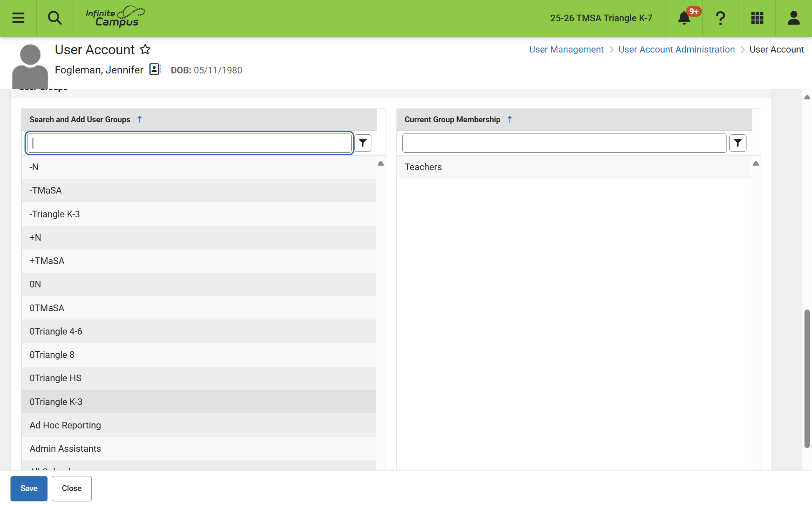Screen dimensions: 812x506
Task: Open Jennifer Fogleman's person card icon
Action: 155,69
